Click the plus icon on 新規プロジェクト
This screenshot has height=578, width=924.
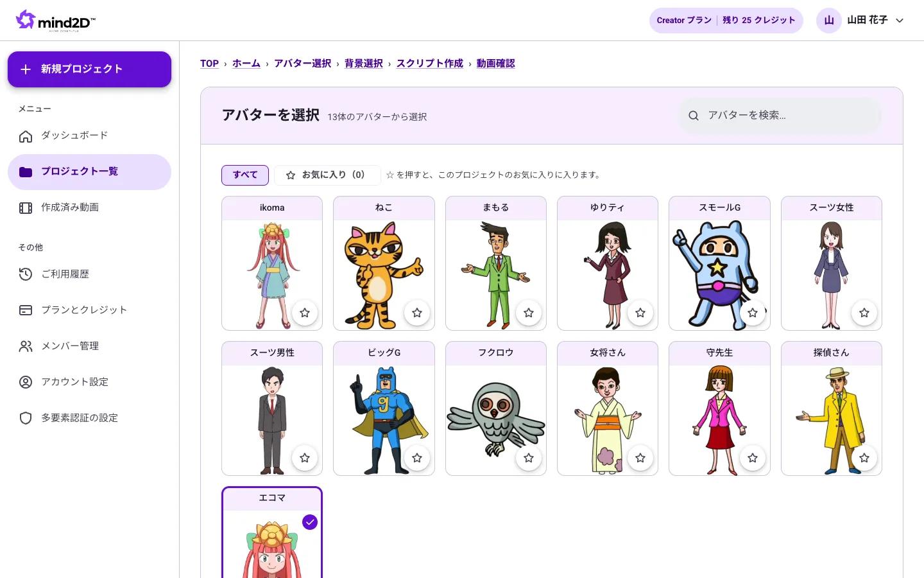(26, 69)
